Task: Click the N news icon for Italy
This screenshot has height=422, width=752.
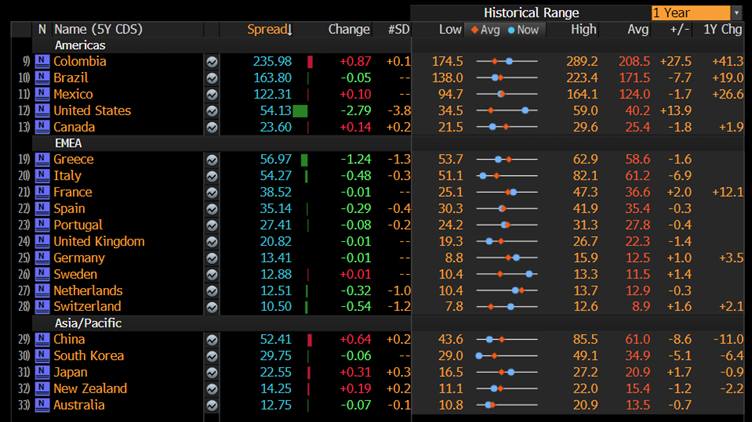Action: pyautogui.click(x=42, y=176)
